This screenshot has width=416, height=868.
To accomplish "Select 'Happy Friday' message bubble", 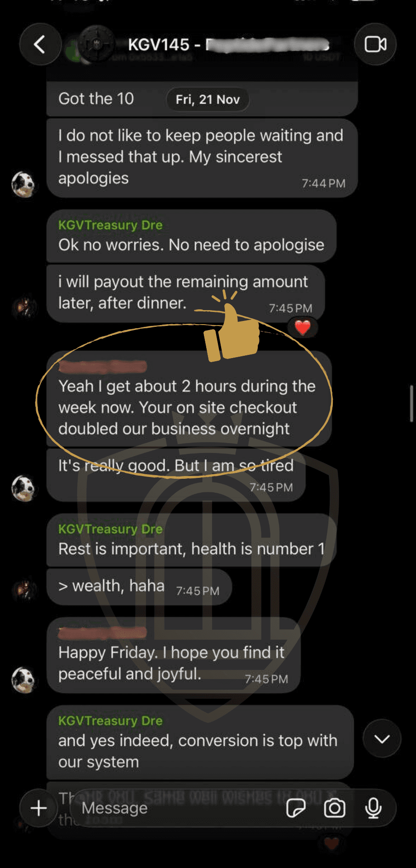I will (174, 656).
